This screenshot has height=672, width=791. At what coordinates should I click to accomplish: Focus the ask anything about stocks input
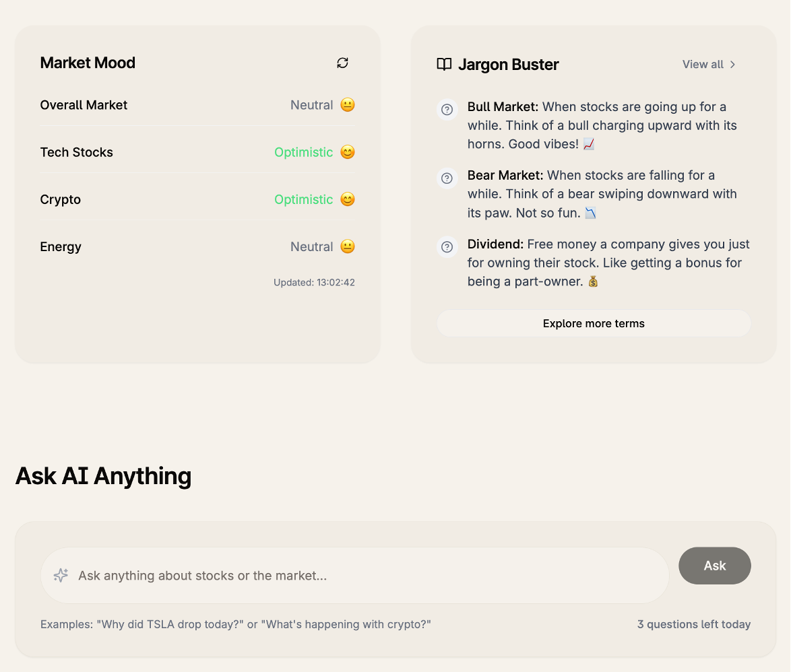tap(364, 576)
